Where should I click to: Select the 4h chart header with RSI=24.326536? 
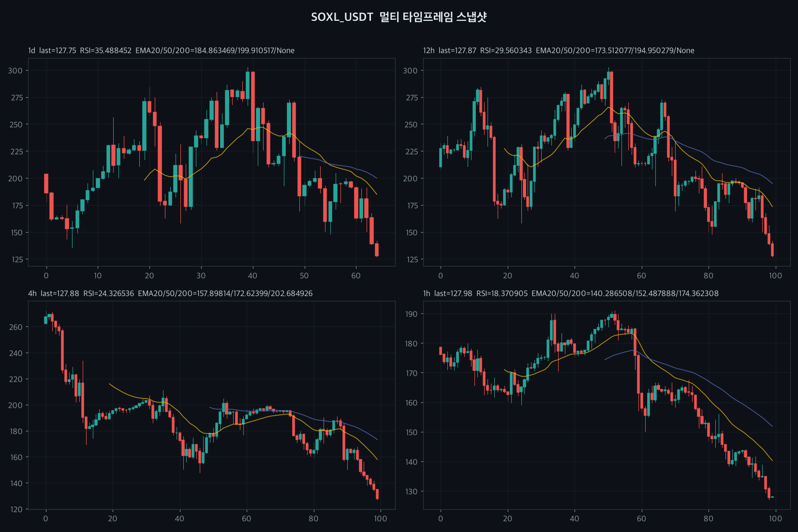[170, 294]
